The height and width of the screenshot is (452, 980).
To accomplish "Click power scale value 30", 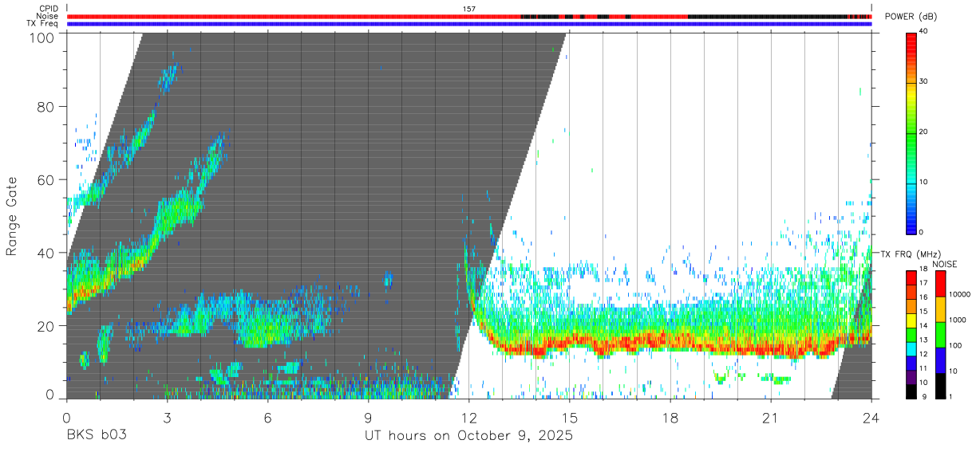I will [x=923, y=82].
